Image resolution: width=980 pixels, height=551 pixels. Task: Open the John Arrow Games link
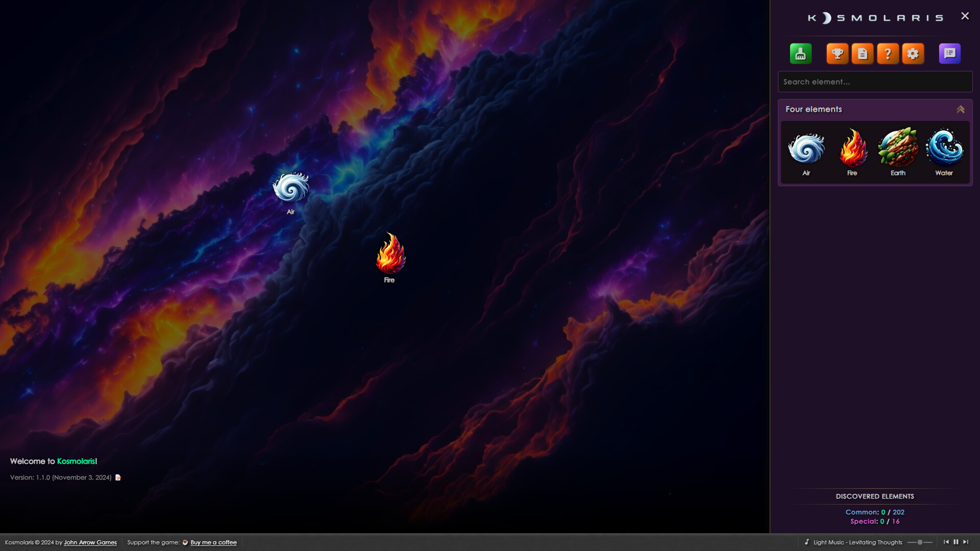tap(90, 542)
